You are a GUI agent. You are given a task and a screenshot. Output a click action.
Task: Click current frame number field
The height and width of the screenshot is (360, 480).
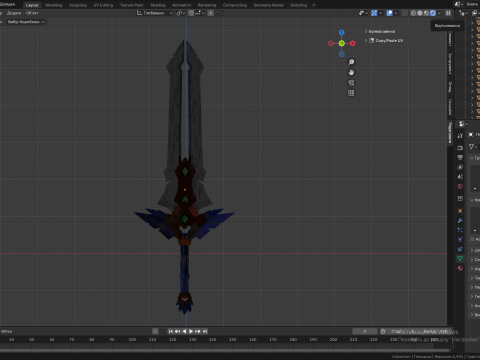coord(365,331)
